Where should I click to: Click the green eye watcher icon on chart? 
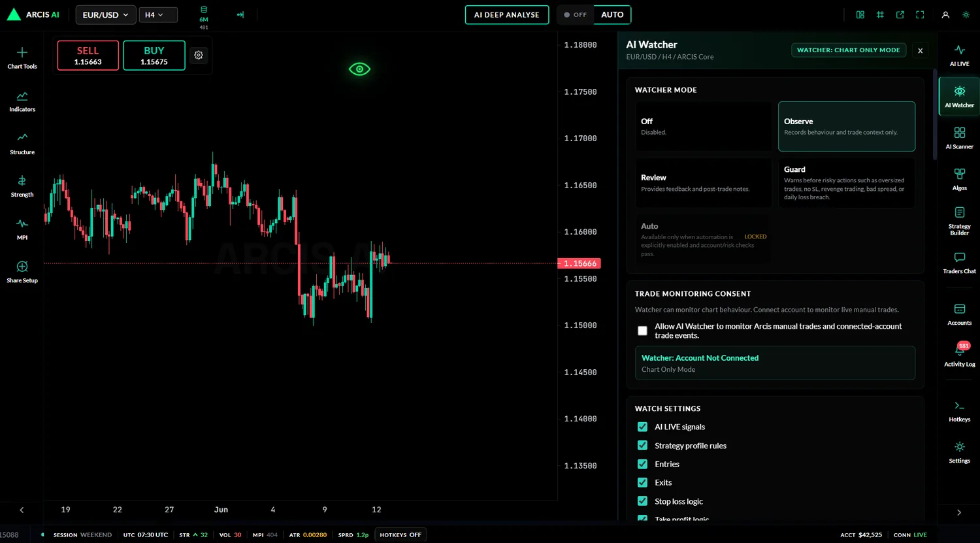pyautogui.click(x=359, y=69)
